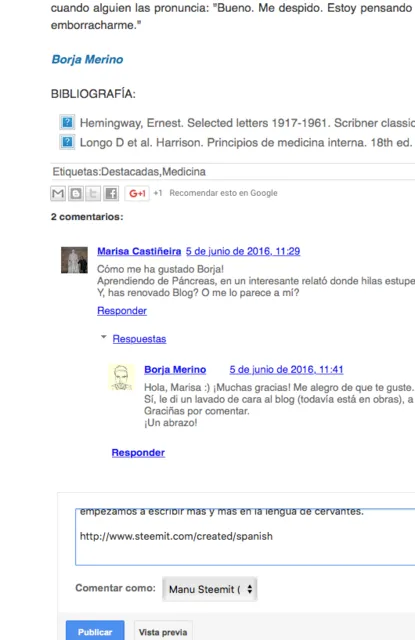
Task: Open Marisa Castiñeira's profile link
Action: pyautogui.click(x=139, y=251)
